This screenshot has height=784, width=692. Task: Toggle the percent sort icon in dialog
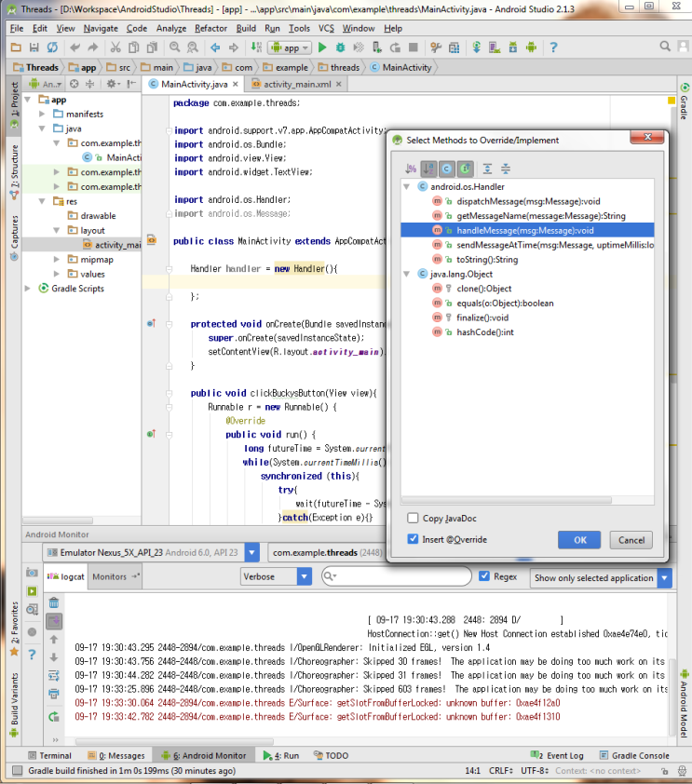[x=411, y=169]
